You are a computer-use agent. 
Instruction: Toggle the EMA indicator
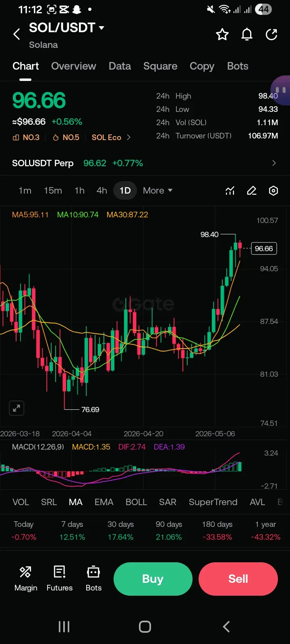coord(104,502)
